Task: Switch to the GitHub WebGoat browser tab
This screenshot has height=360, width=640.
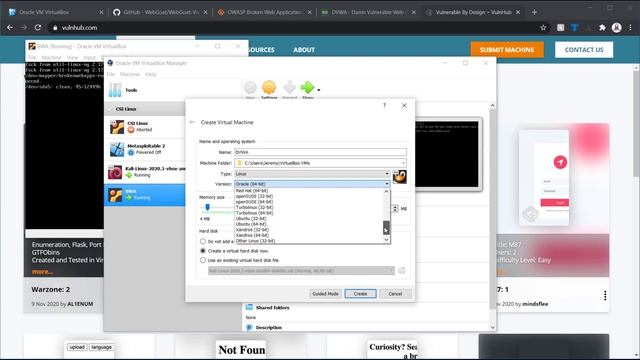Action: pyautogui.click(x=160, y=12)
